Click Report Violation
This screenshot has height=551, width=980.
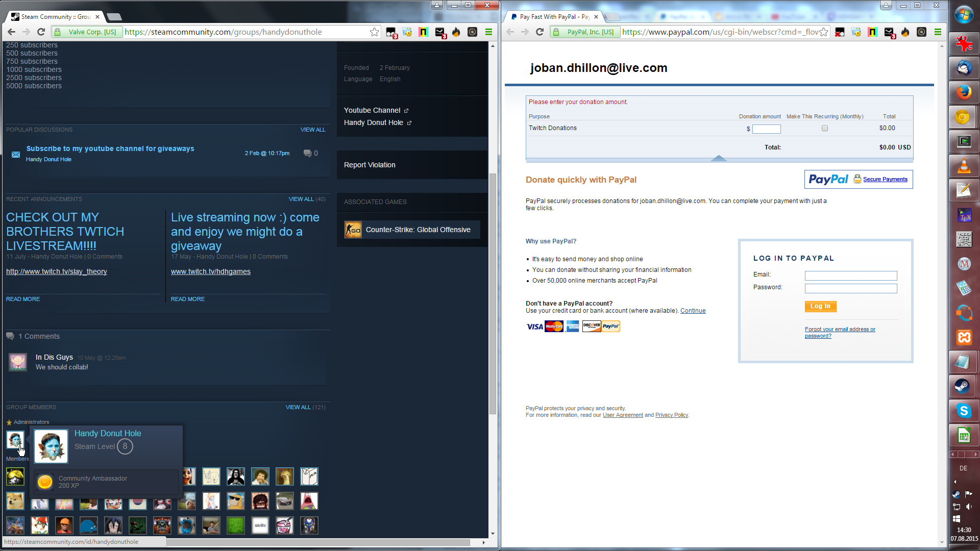370,165
